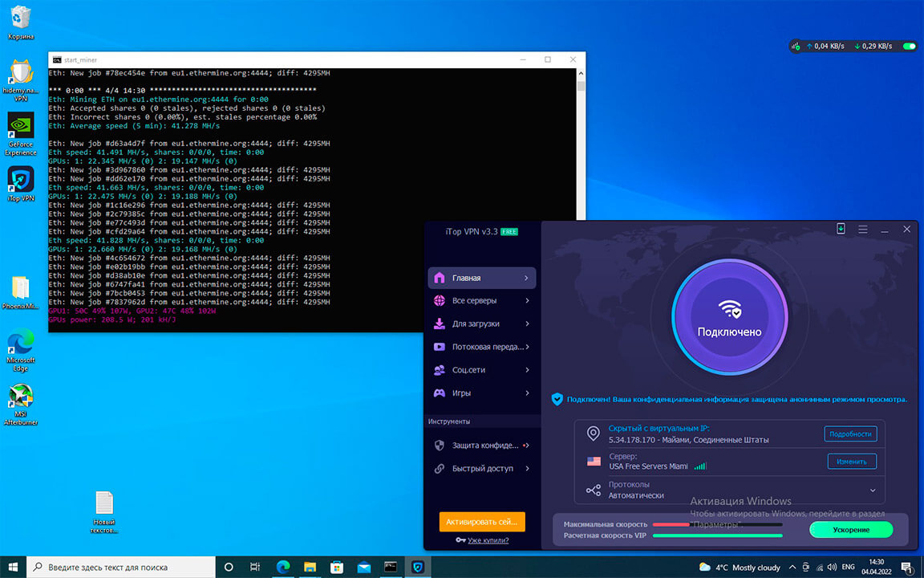924x578 pixels.
Task: Show hidden system tray icons
Action: [792, 568]
